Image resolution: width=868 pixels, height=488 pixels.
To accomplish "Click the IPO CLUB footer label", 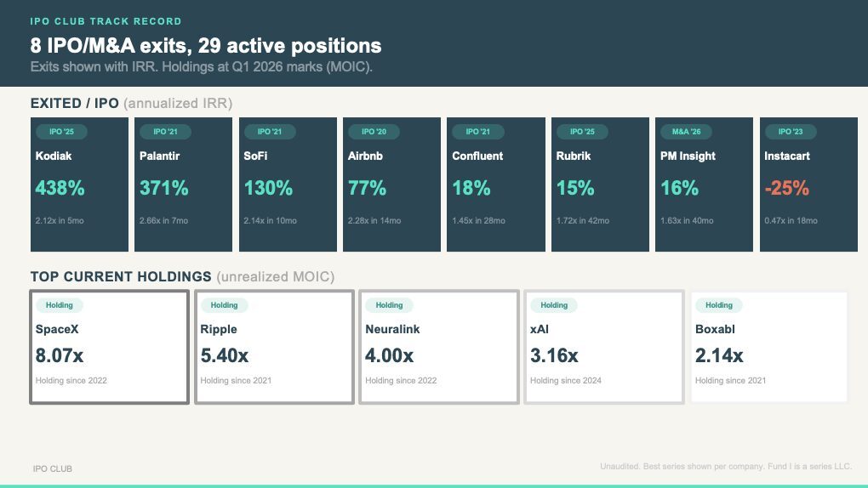I will (53, 468).
